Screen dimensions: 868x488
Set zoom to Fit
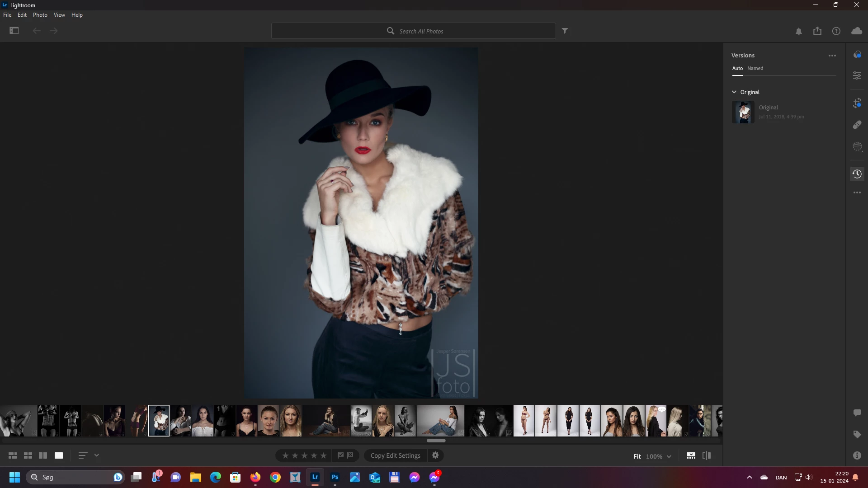coord(637,456)
